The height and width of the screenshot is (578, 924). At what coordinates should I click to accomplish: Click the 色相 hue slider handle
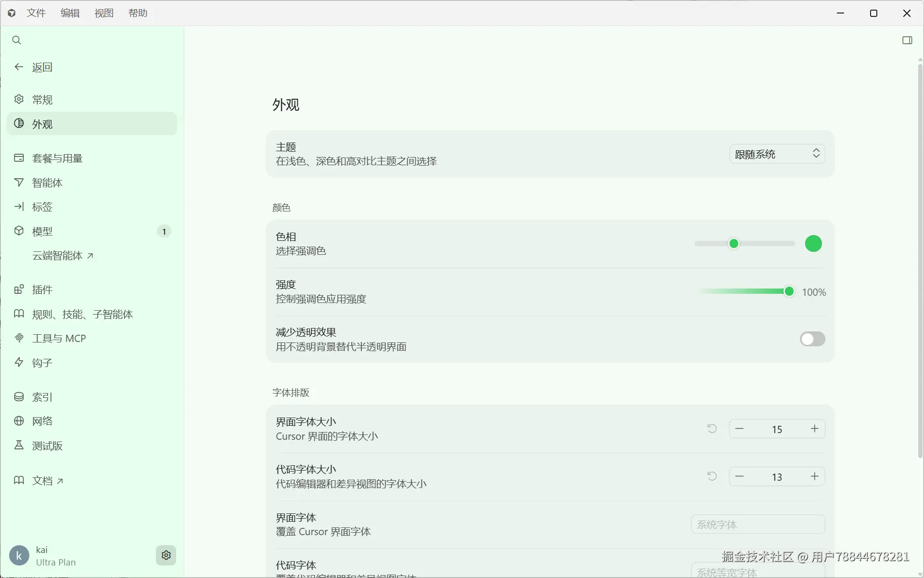tap(733, 244)
